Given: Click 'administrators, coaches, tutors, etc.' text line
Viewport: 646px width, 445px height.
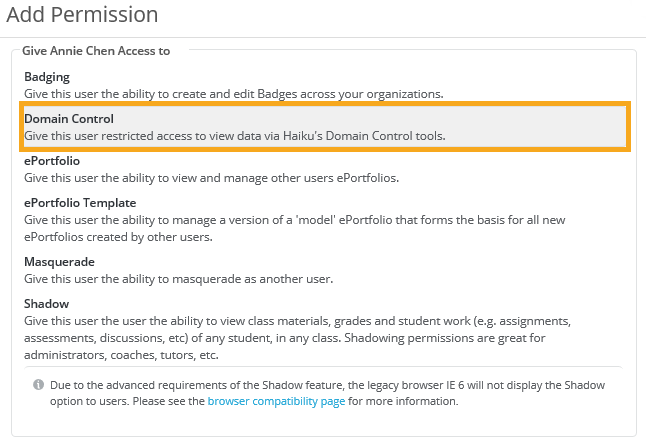Looking at the screenshot, I should tap(121, 355).
